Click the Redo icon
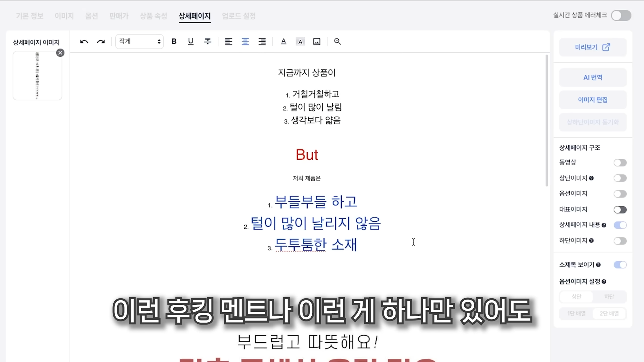 [101, 42]
